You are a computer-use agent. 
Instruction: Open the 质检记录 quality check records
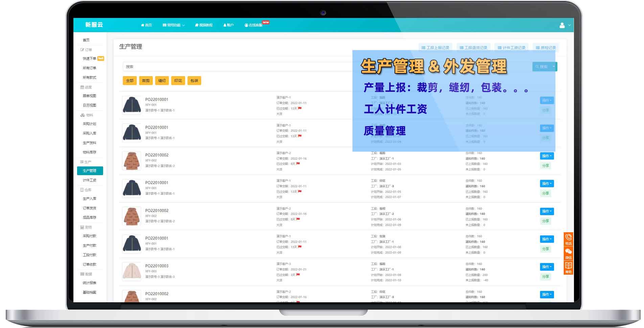tap(547, 47)
